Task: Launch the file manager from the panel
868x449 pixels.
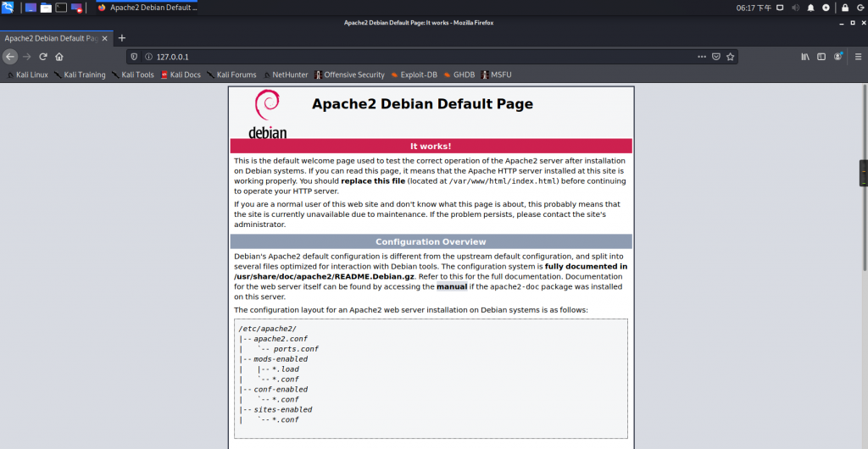Action: tap(46, 8)
